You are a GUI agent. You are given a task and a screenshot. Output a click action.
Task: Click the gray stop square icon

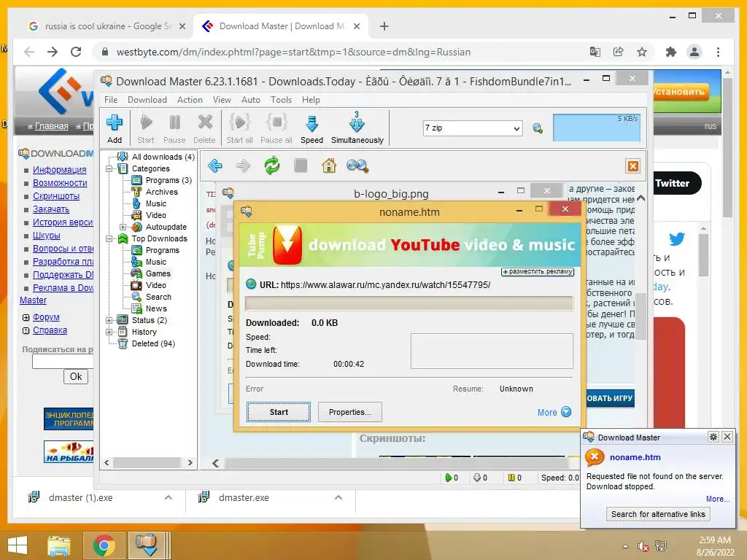(x=301, y=166)
